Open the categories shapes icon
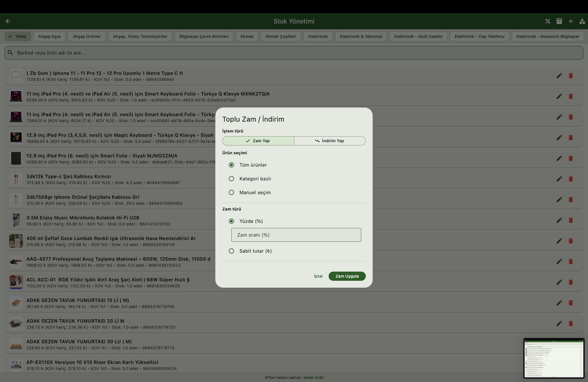Screen dimensions: 588x382 pyautogui.click(x=582, y=21)
